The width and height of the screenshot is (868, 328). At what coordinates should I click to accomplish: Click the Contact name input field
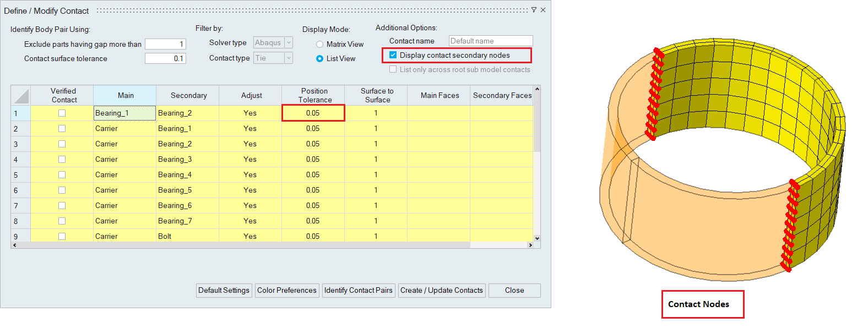click(x=490, y=41)
